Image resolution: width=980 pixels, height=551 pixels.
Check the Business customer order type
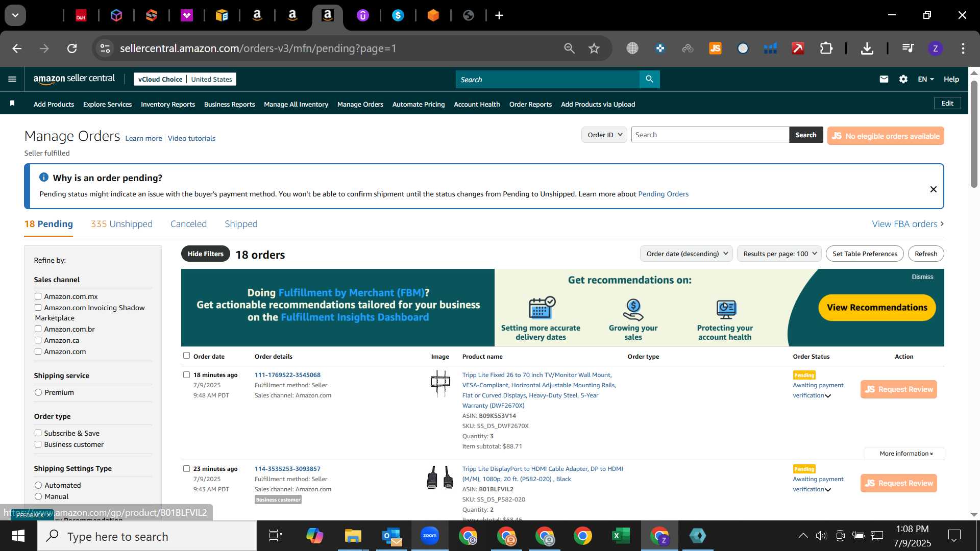[38, 444]
